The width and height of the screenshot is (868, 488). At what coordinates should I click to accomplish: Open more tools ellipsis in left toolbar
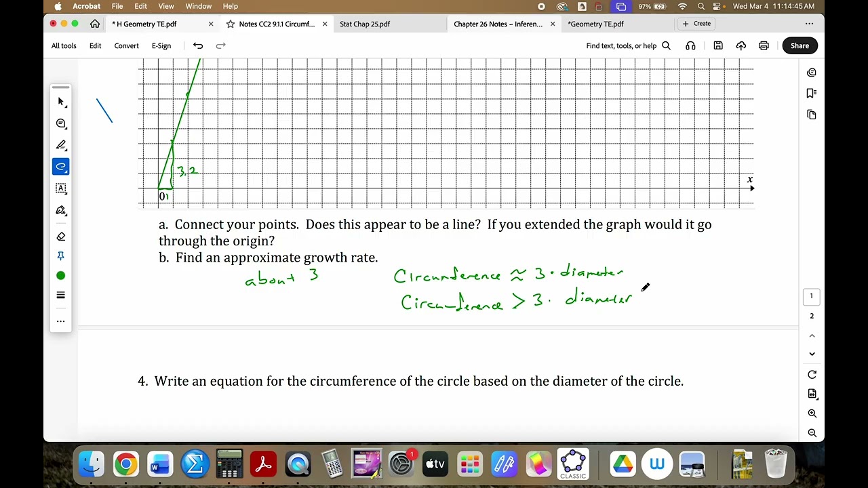click(x=61, y=321)
